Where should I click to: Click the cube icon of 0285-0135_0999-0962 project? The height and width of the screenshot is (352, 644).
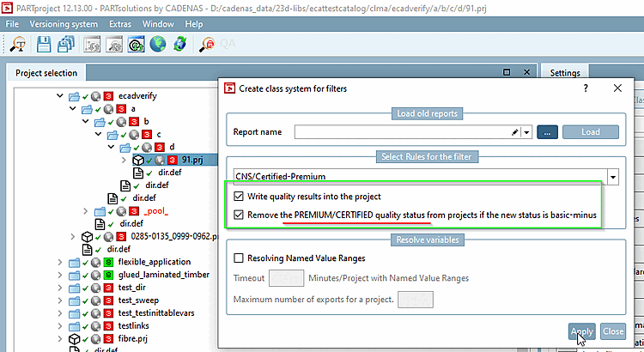87,237
